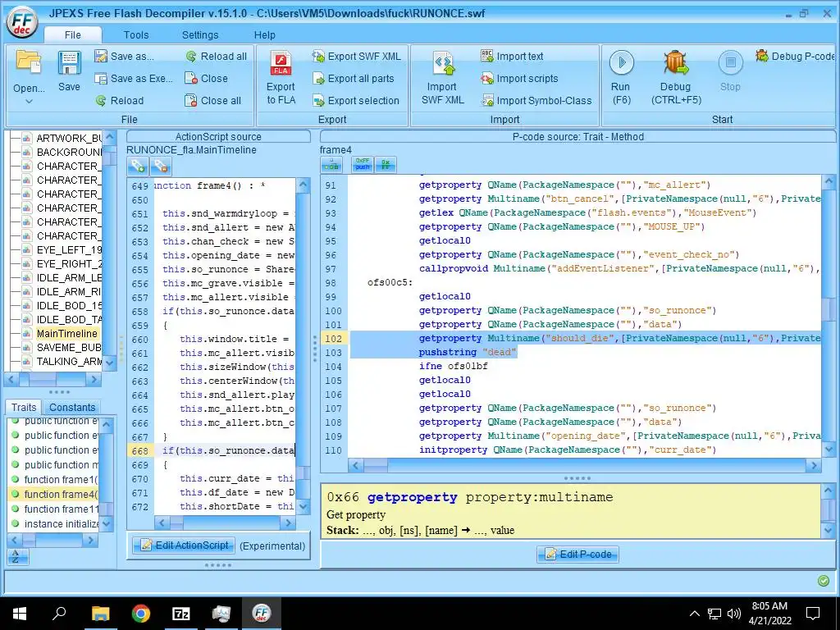
Task: Click the remove trait icon beside add trait
Action: (160, 167)
